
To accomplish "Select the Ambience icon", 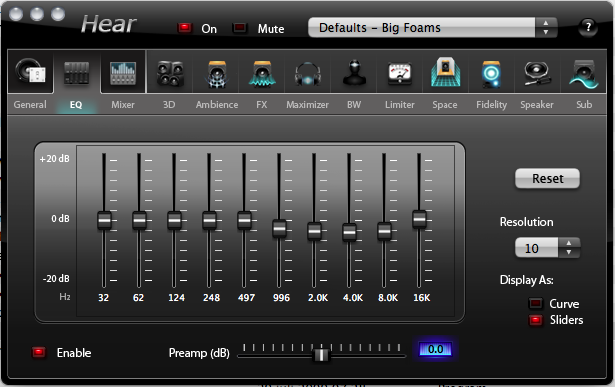I will [x=217, y=74].
